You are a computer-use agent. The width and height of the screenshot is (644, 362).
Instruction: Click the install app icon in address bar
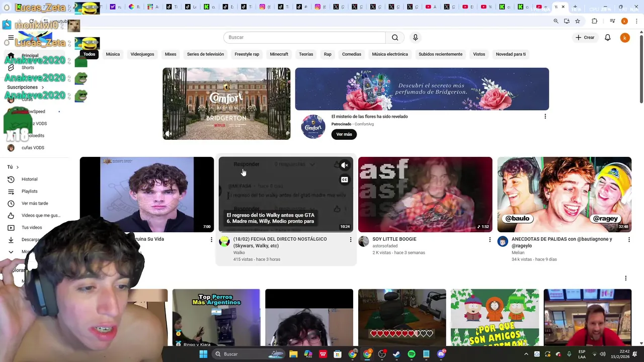tap(567, 21)
